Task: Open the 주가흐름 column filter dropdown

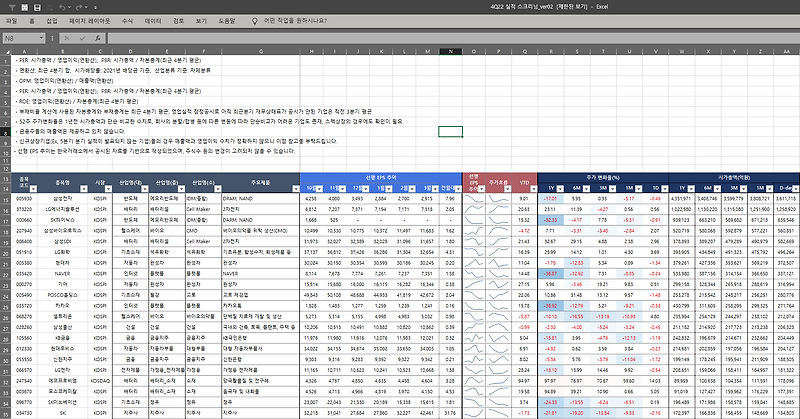Action: coord(507,189)
